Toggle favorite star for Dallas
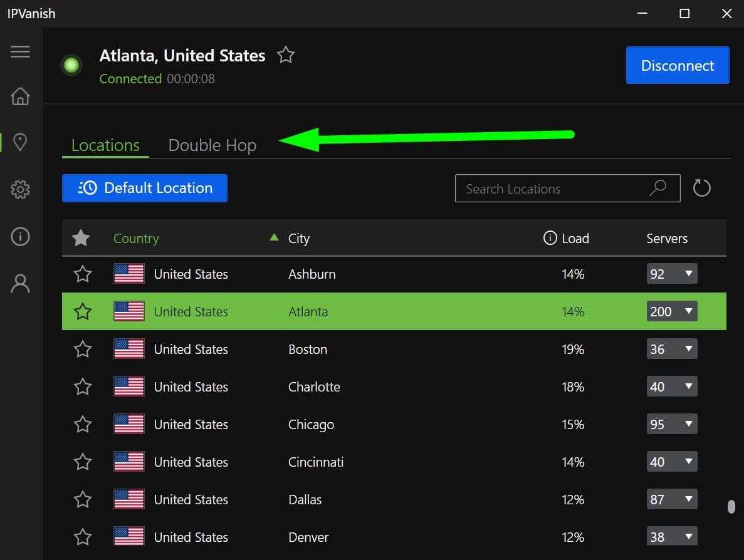The image size is (744, 560). pyautogui.click(x=83, y=499)
